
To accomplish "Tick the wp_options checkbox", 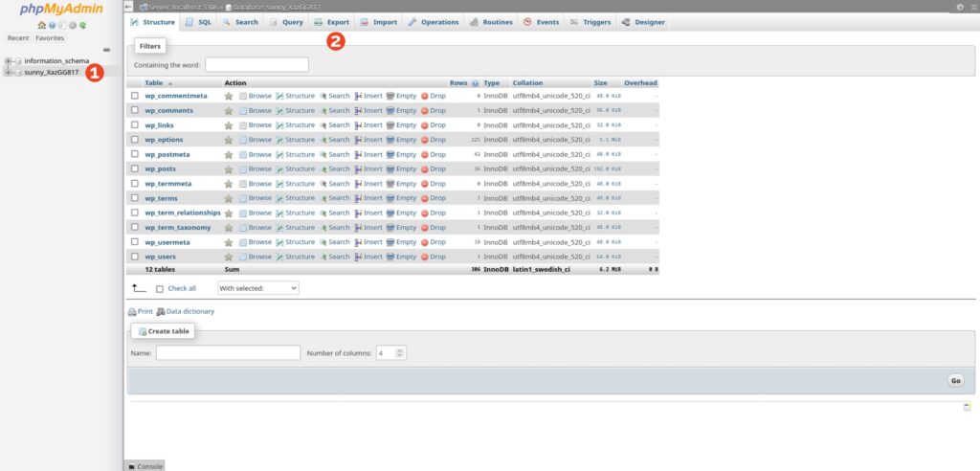I will click(134, 140).
